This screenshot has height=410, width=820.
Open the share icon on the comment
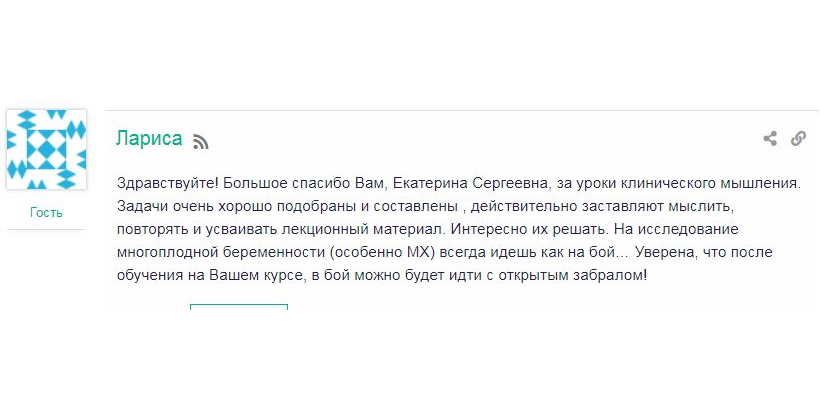tap(770, 139)
